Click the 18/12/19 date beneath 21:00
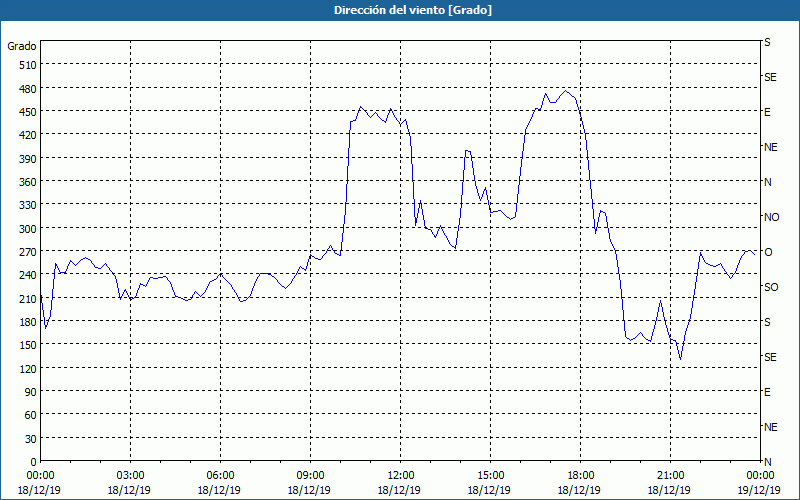This screenshot has height=500, width=800. (x=669, y=490)
